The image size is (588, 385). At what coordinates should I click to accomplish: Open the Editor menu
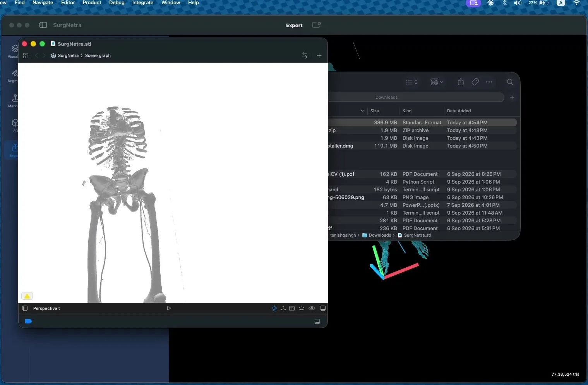[x=68, y=3]
